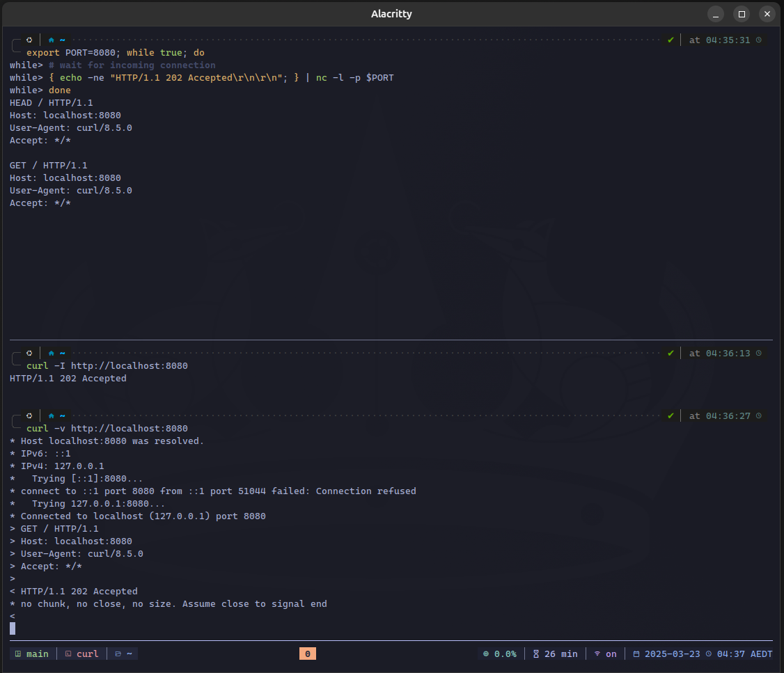The image size is (784, 673).
Task: Click the folder icon in the status bar
Action: (x=118, y=654)
